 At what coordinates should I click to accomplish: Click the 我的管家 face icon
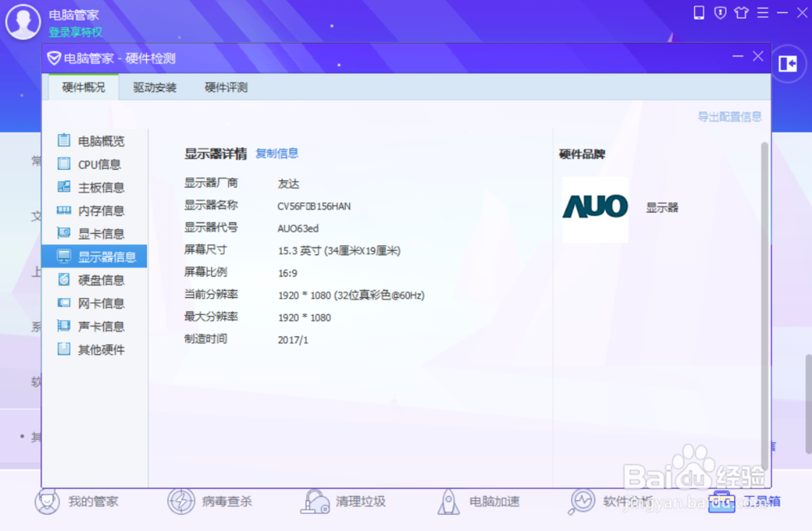pyautogui.click(x=47, y=501)
